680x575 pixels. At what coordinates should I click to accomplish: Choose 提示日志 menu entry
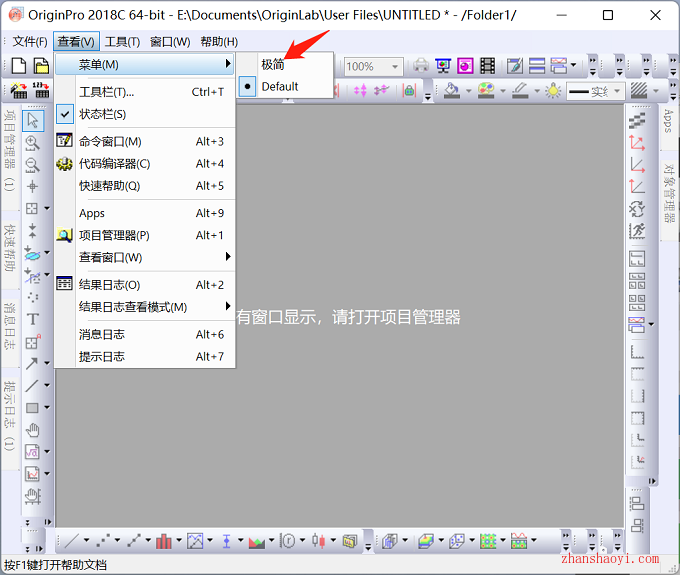point(145,356)
